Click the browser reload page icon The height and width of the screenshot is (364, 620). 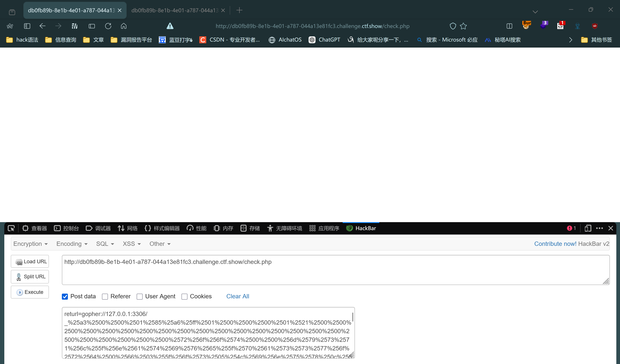(x=108, y=26)
